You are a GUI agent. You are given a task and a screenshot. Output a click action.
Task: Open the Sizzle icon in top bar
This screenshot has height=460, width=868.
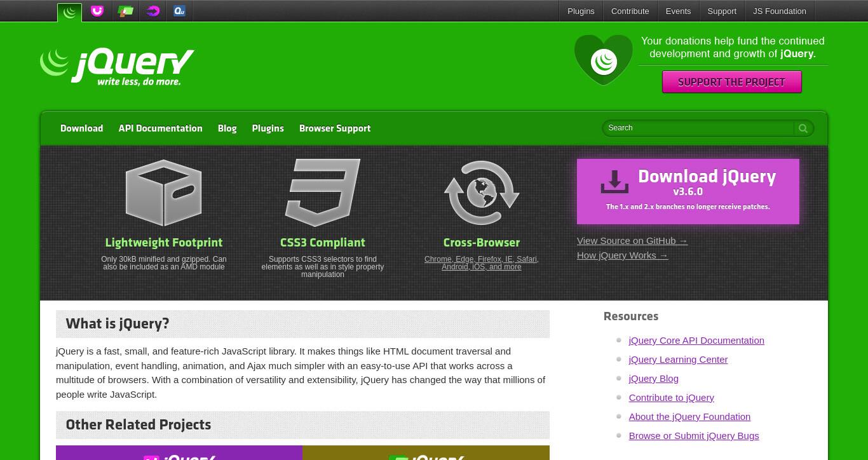(153, 11)
